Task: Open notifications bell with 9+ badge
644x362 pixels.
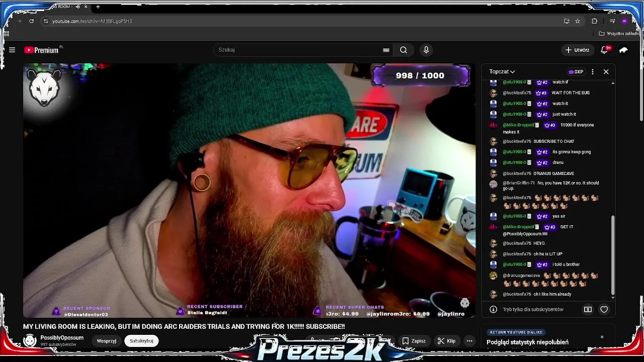Action: point(605,50)
